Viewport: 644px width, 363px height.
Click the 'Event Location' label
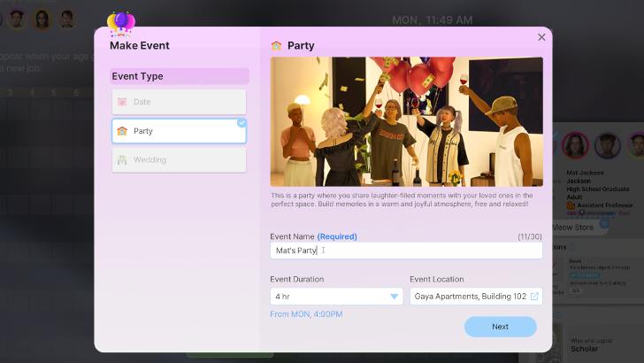pos(437,279)
